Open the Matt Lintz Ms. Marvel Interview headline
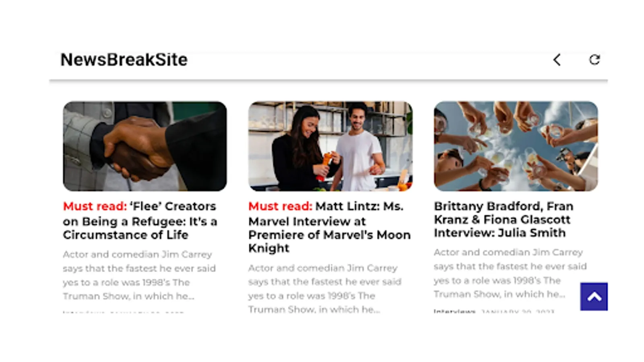644x362 pixels. 329,227
